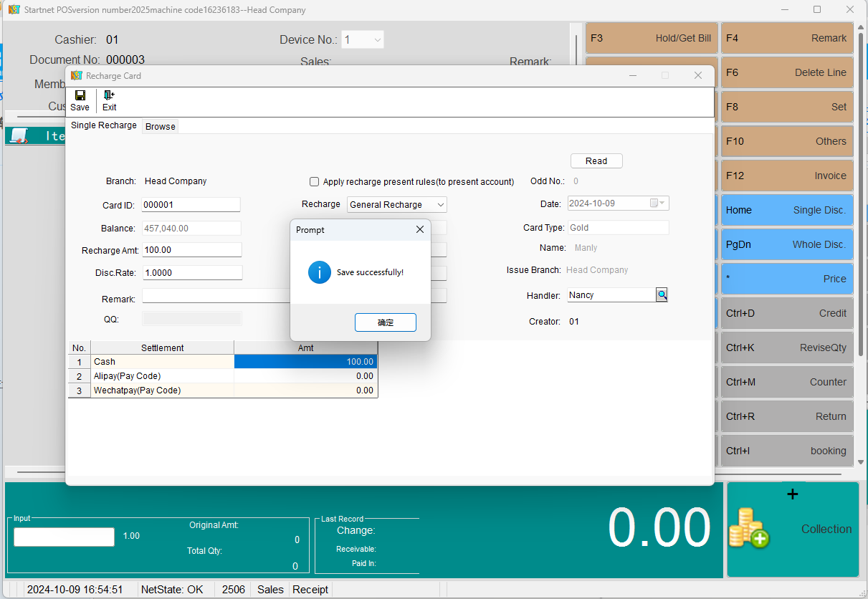
Task: Click the Handler field containing Nancy
Action: (611, 295)
